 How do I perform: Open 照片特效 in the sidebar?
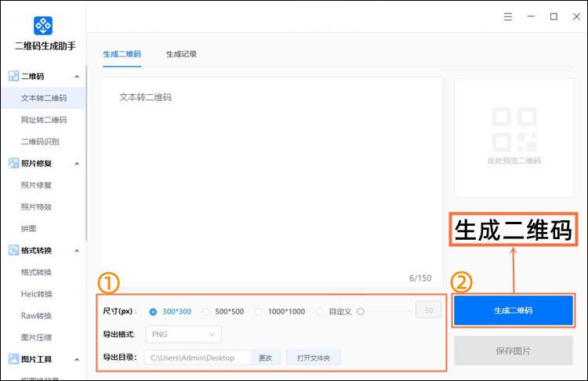[36, 207]
